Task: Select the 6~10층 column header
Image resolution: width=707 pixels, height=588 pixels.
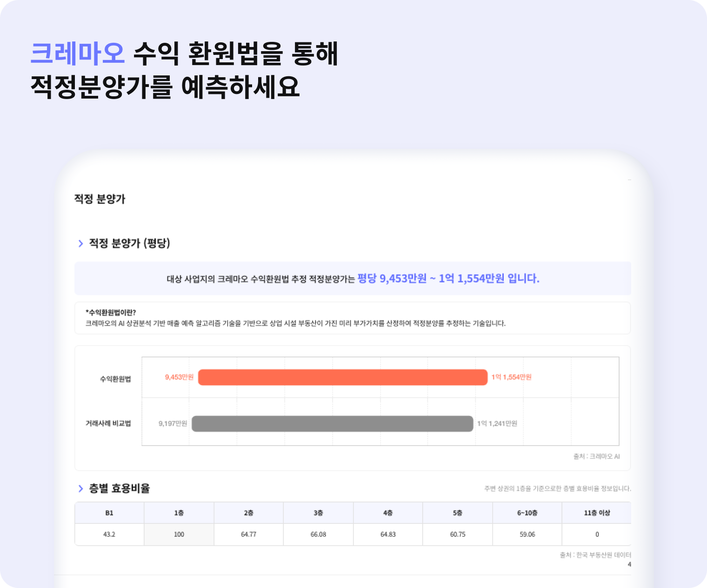Action: (x=527, y=513)
